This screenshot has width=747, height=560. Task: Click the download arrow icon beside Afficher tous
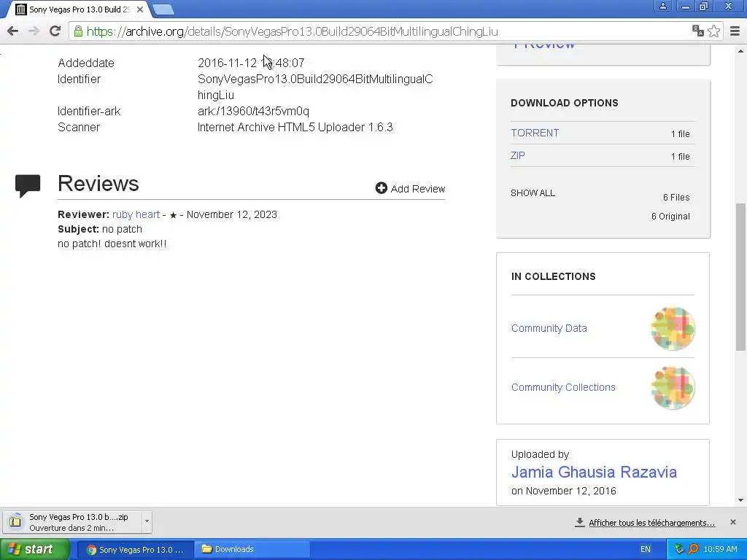(x=579, y=522)
